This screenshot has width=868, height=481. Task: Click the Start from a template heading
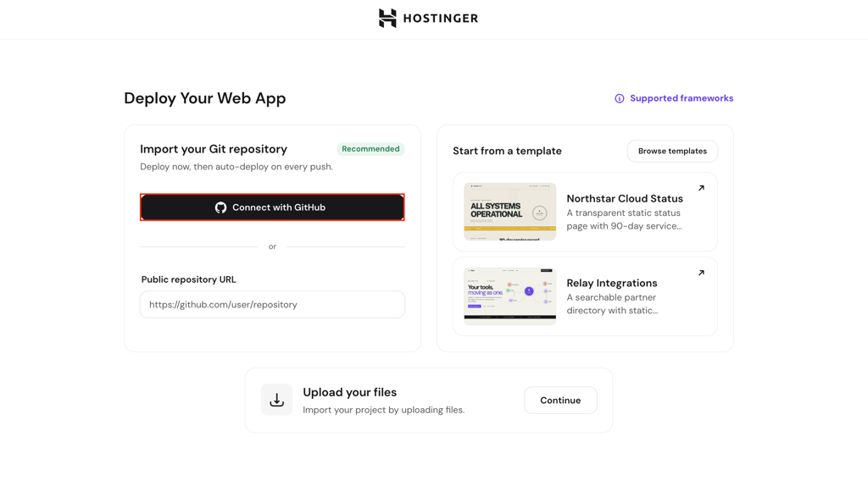[507, 151]
